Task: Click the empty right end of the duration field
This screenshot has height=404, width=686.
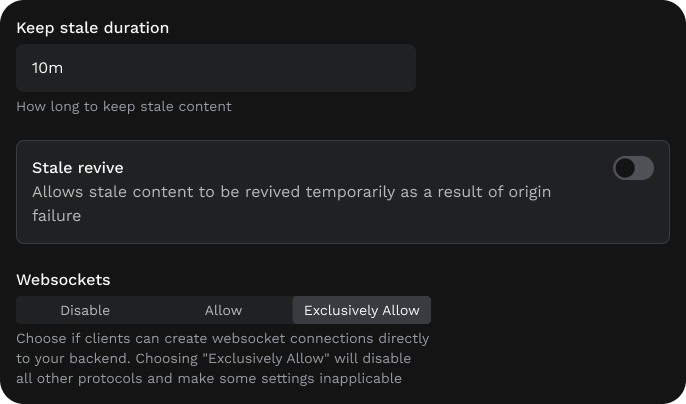Action: point(380,68)
